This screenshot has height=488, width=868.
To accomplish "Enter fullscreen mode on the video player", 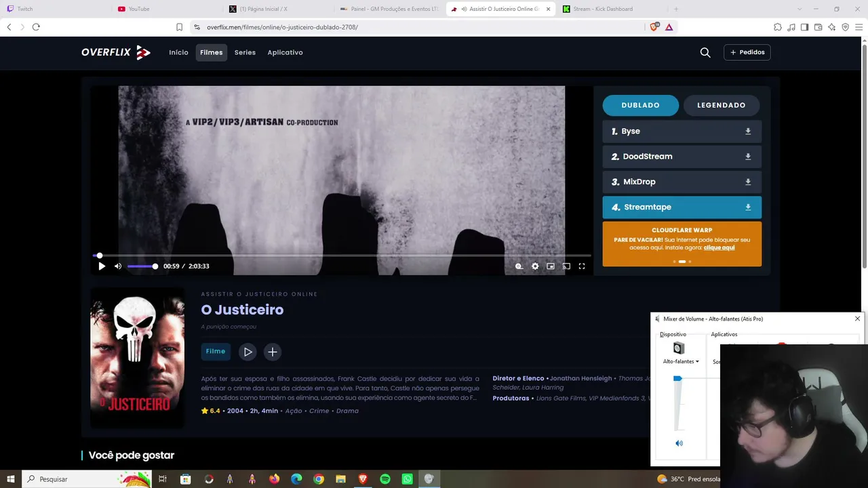I will [x=582, y=266].
